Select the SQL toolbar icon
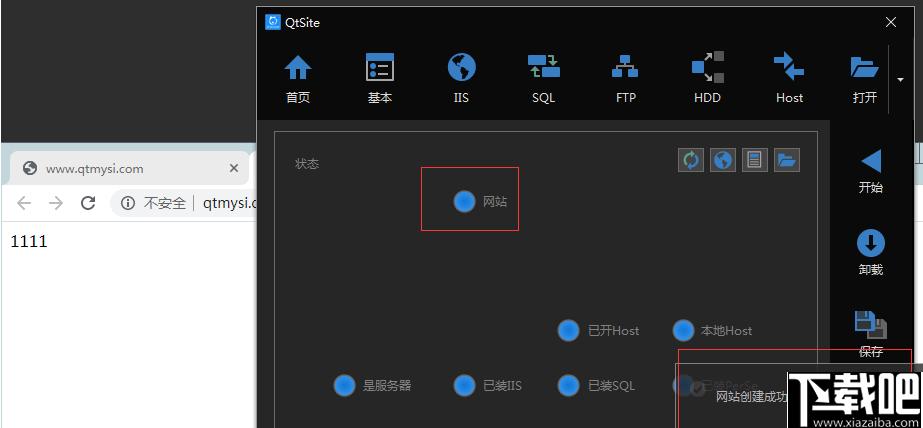The height and width of the screenshot is (428, 923). pyautogui.click(x=543, y=66)
